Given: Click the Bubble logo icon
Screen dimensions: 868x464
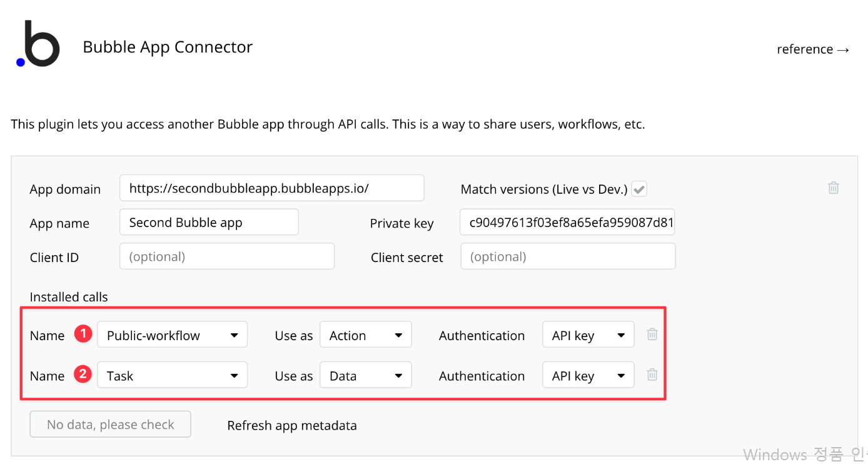Looking at the screenshot, I should click(38, 44).
